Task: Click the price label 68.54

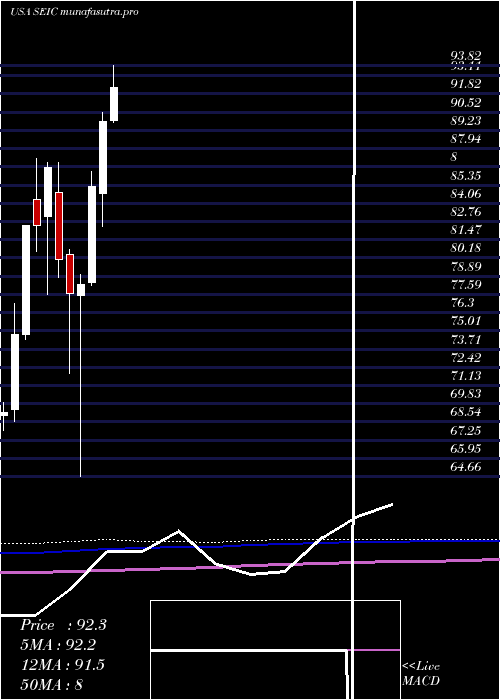Action: [x=466, y=412]
